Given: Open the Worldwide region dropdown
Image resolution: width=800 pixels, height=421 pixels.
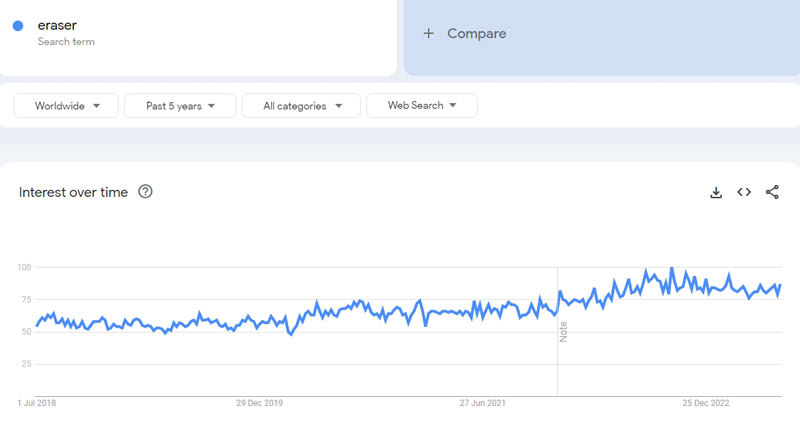Looking at the screenshot, I should pyautogui.click(x=66, y=106).
